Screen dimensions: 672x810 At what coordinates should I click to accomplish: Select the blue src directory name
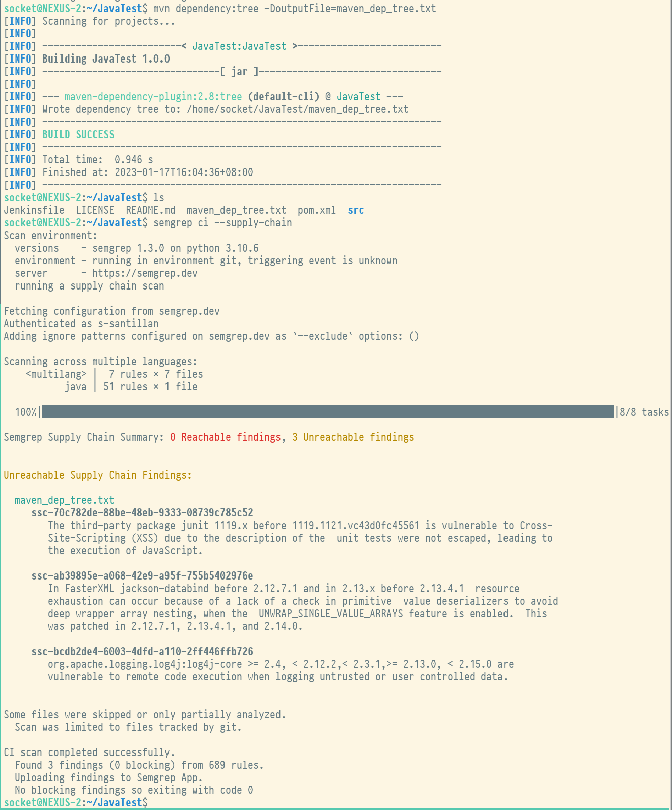coord(356,210)
